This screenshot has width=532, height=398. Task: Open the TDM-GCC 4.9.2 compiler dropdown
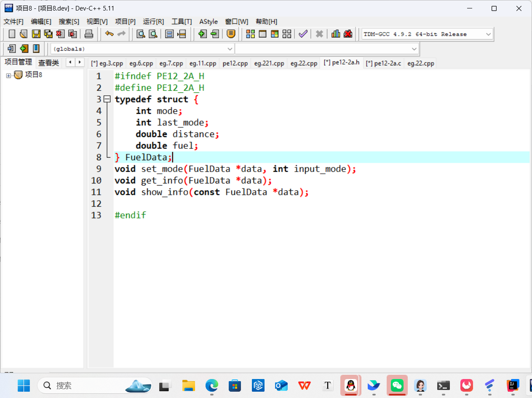coord(427,34)
